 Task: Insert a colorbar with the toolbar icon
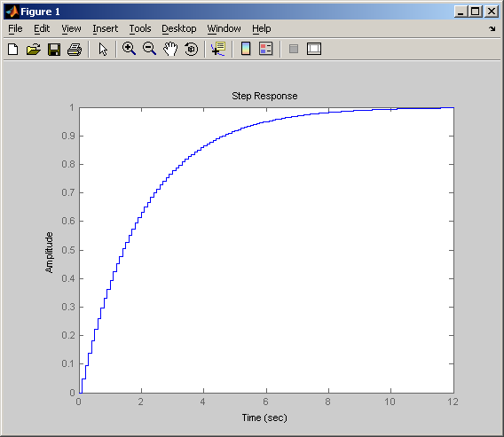246,49
